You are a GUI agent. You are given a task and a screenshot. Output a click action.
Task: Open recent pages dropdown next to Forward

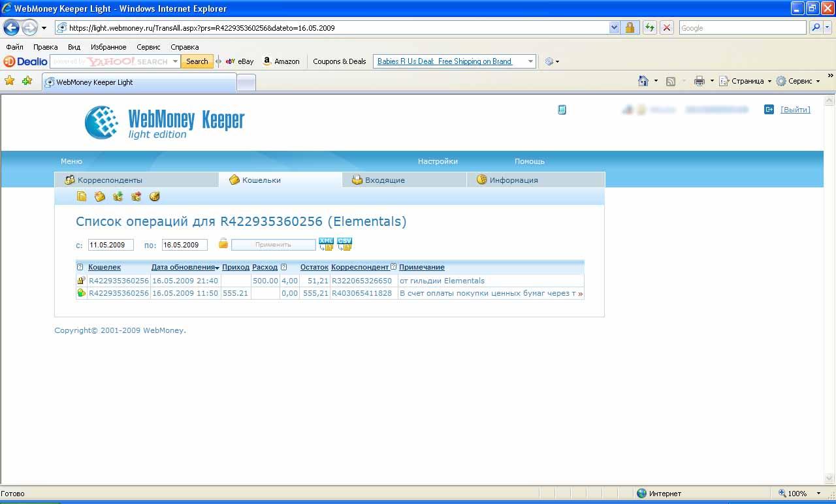(44, 28)
